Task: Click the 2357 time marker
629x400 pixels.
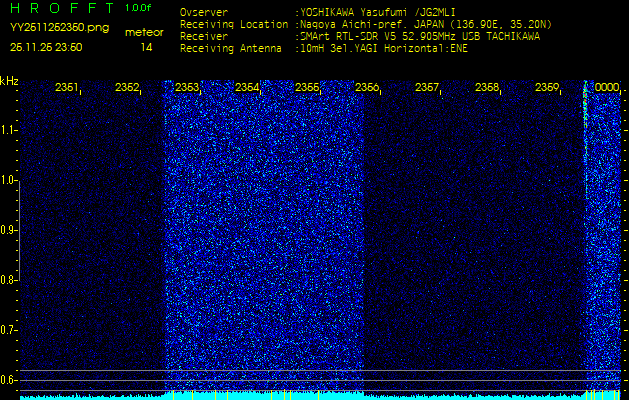Action: point(427,87)
